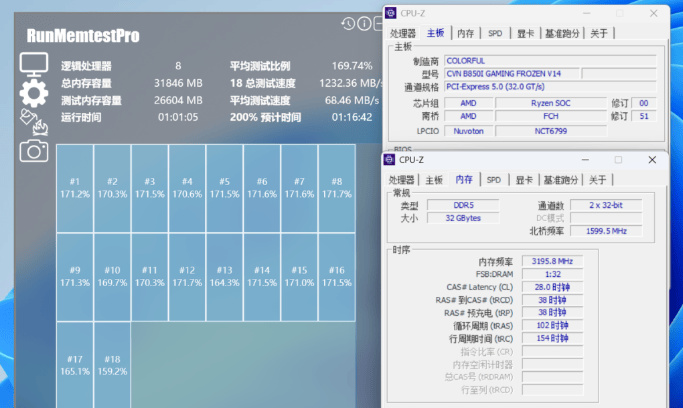Screen dimensions: 683x408
Task: Click the 31846 MB total memory value
Action: point(178,83)
